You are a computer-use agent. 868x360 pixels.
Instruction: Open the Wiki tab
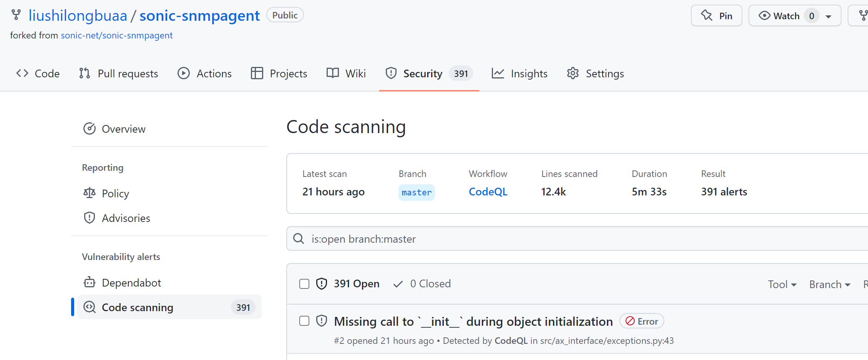[x=346, y=73]
